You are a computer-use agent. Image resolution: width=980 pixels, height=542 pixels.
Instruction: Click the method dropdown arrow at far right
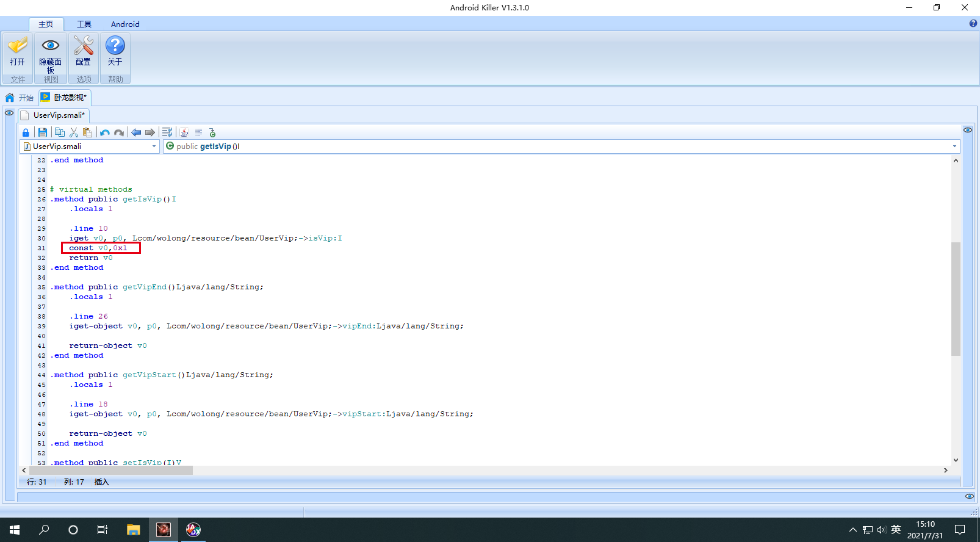(954, 146)
